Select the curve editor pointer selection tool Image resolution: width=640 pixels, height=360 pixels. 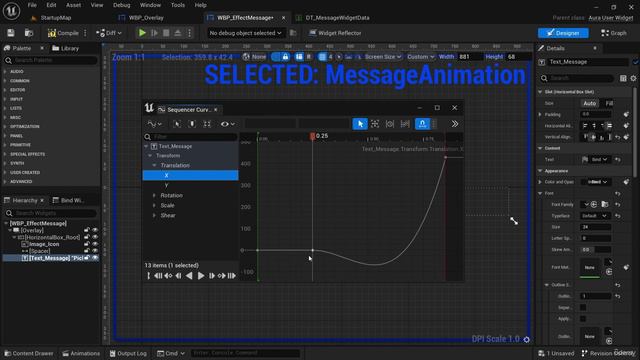[x=360, y=124]
